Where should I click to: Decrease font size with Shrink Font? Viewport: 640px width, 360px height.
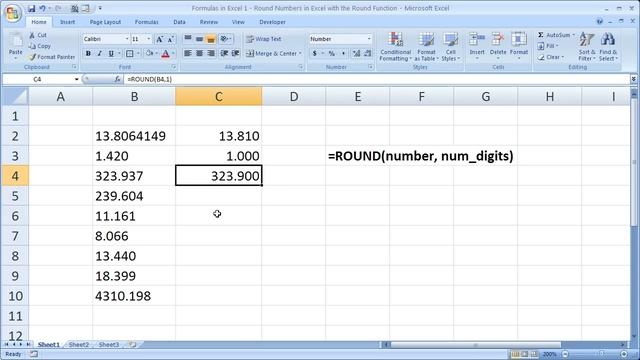click(x=171, y=39)
